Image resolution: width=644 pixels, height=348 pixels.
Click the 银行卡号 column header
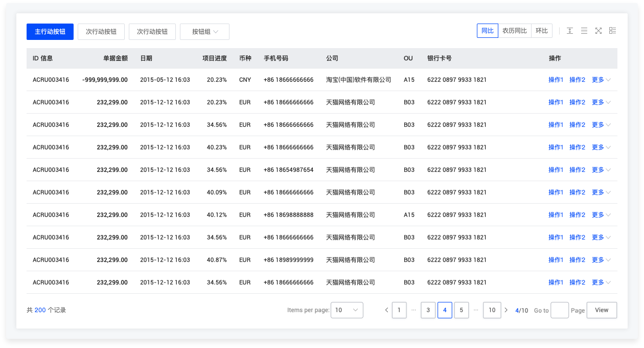440,58
